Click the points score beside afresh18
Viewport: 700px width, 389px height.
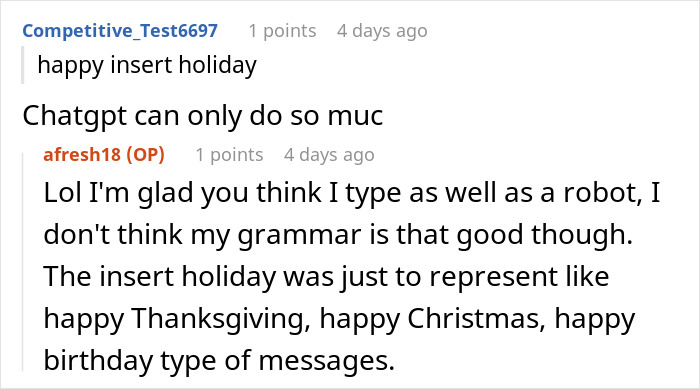(229, 155)
